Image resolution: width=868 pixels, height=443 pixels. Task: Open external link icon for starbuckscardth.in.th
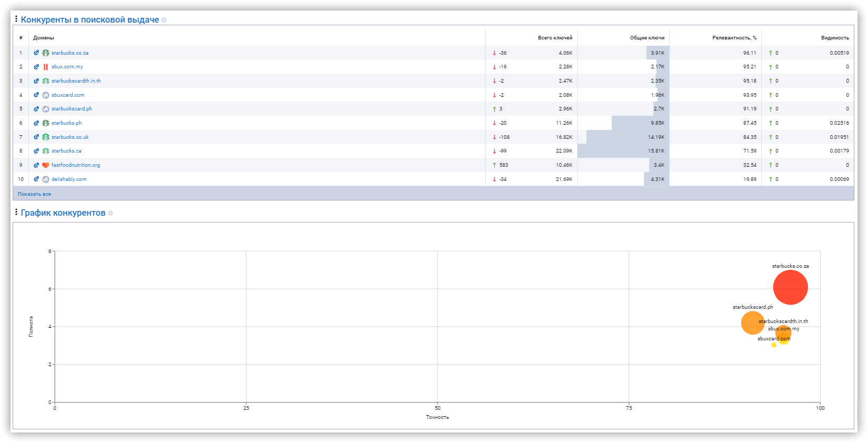tap(36, 81)
